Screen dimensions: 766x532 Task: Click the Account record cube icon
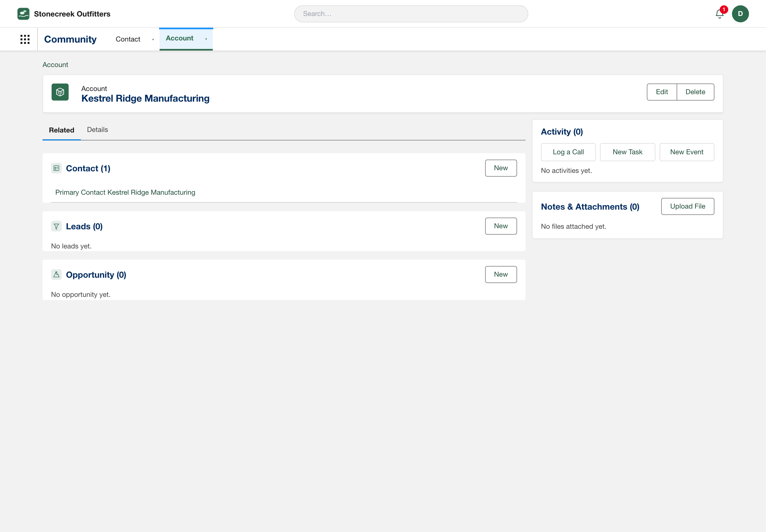pyautogui.click(x=60, y=92)
